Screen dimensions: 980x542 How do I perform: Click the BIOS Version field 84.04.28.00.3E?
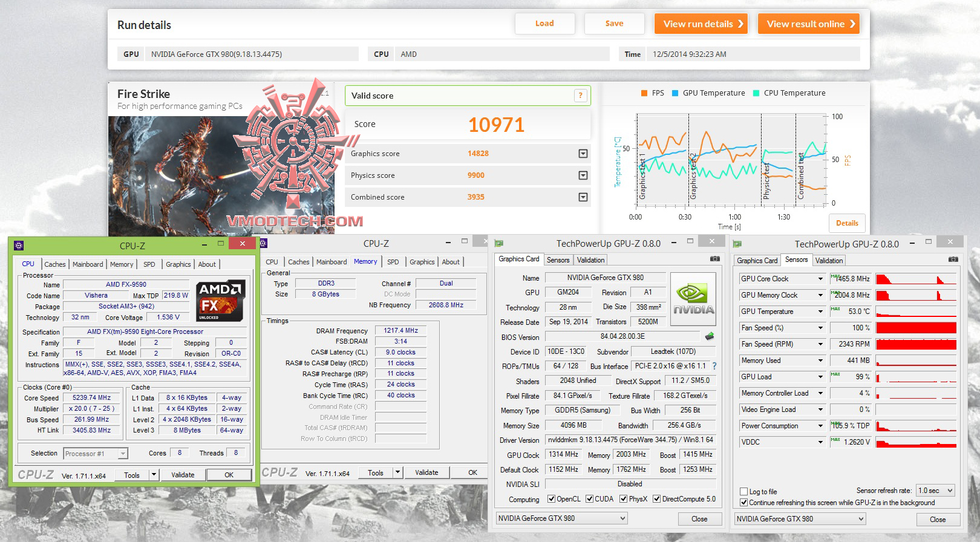click(x=622, y=336)
